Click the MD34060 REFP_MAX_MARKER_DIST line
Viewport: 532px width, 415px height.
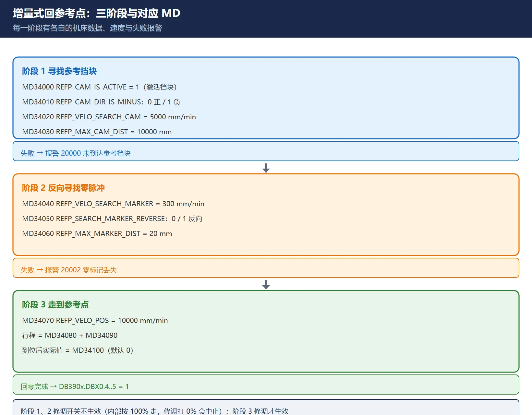(x=97, y=234)
